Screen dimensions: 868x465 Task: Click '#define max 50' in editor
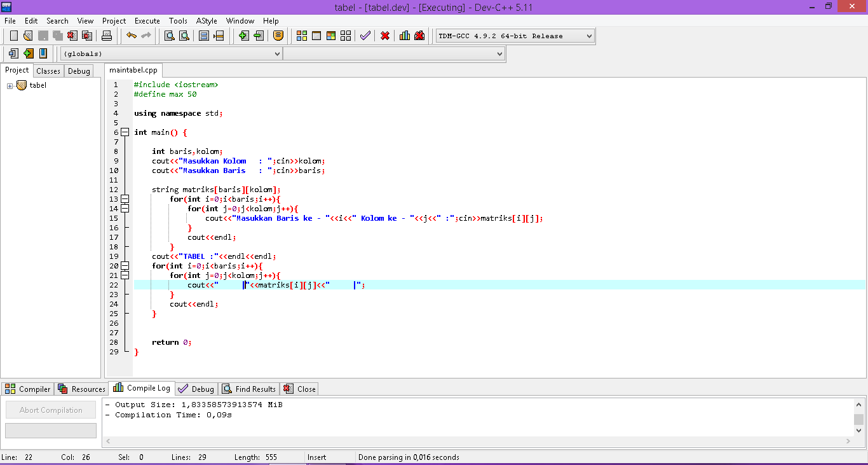[165, 94]
